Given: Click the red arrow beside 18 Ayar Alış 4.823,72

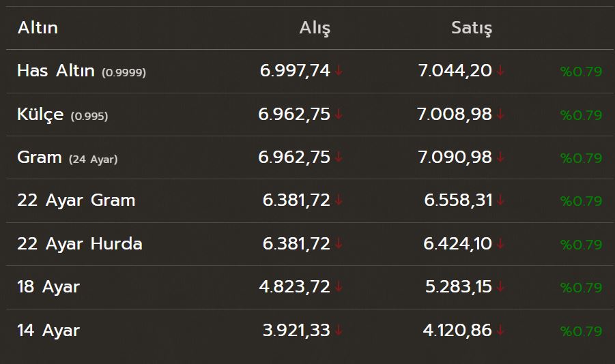Looking at the screenshot, I should 339,287.
